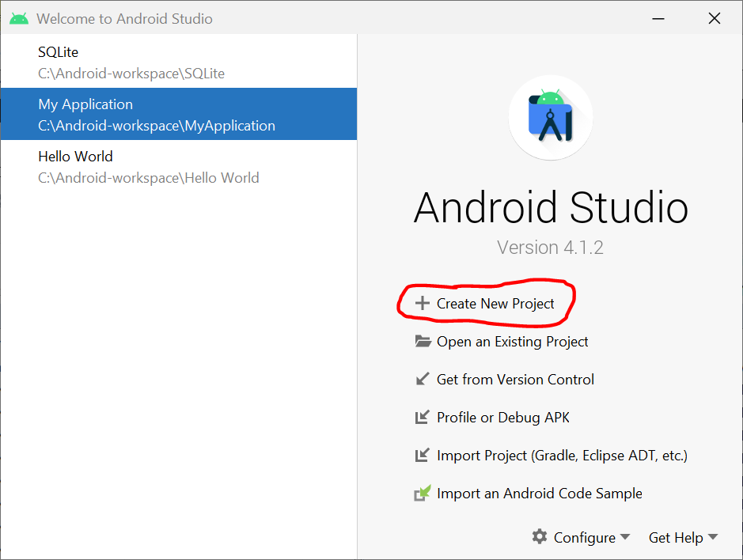Viewport: 743px width, 560px height.
Task: Click the Import Project chart-arrow icon
Action: click(423, 456)
